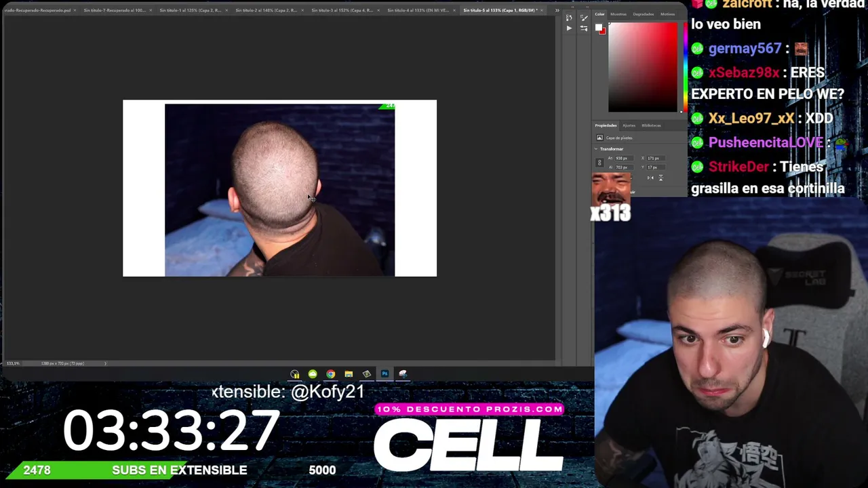
Task: Switch to Sin título-2 al 148% document tab
Action: tap(266, 10)
